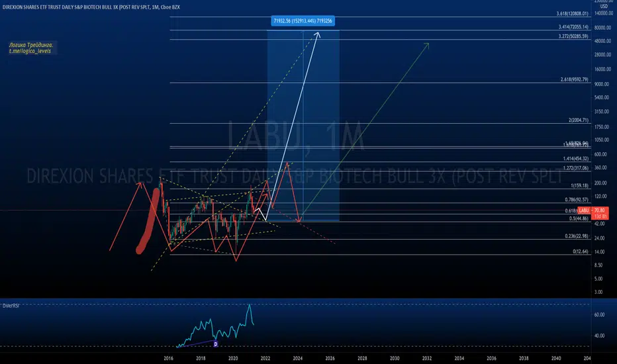Select the blue price-range measurement label
The width and height of the screenshot is (617, 364).
pyautogui.click(x=303, y=21)
